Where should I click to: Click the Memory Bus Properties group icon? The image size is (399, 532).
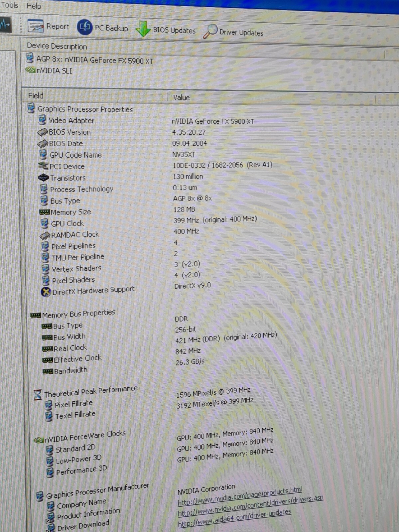[x=36, y=315]
